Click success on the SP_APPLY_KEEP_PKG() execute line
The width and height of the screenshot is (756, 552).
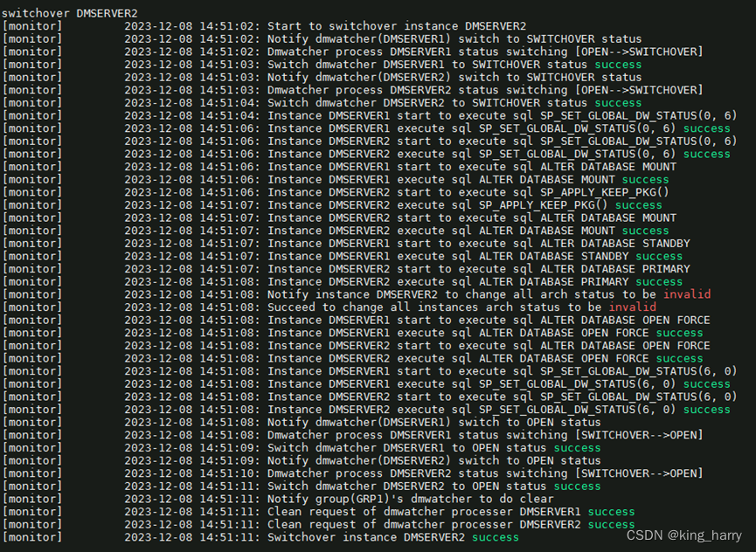[638, 205]
